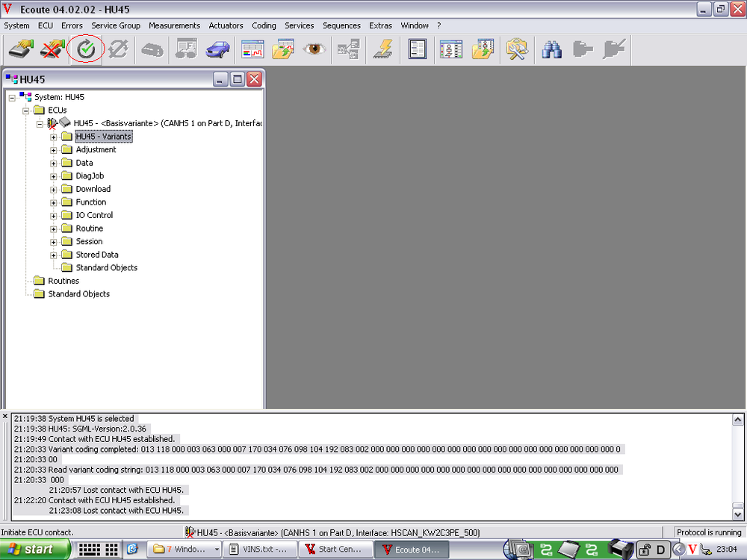This screenshot has width=747, height=560.
Task: Select the Routines folder in tree
Action: [x=63, y=281]
